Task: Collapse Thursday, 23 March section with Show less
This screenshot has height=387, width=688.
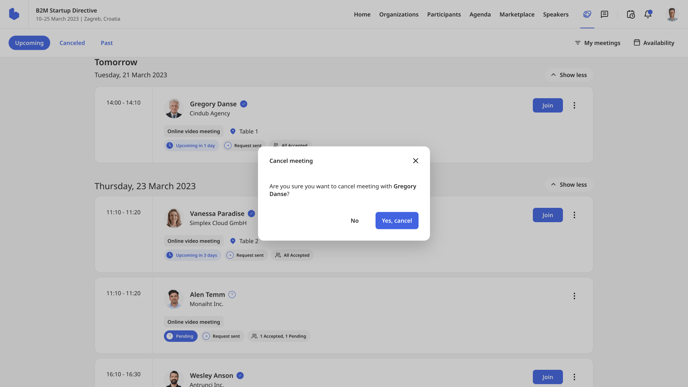Action: (x=569, y=185)
